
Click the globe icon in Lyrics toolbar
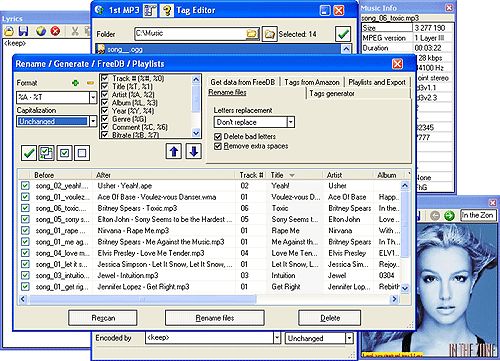(x=41, y=31)
